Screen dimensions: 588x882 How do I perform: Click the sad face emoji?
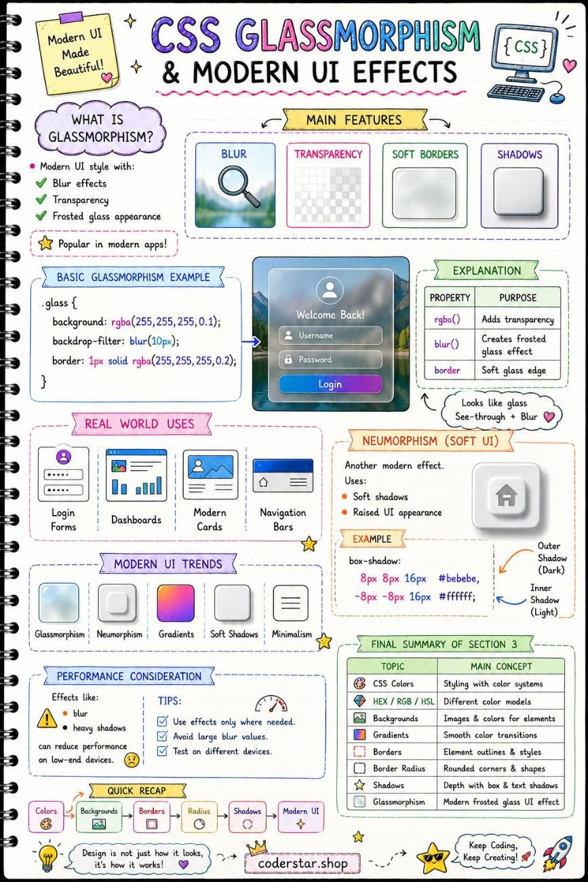(x=132, y=760)
